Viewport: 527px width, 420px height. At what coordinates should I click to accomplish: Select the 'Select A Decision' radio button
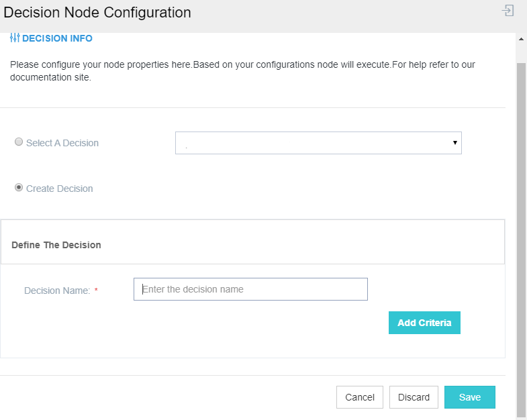[19, 142]
